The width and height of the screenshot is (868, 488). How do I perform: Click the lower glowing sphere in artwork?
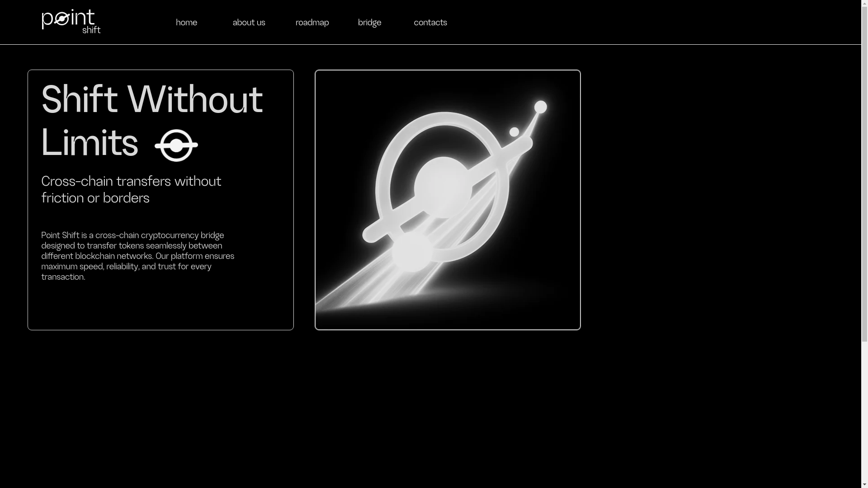411,252
